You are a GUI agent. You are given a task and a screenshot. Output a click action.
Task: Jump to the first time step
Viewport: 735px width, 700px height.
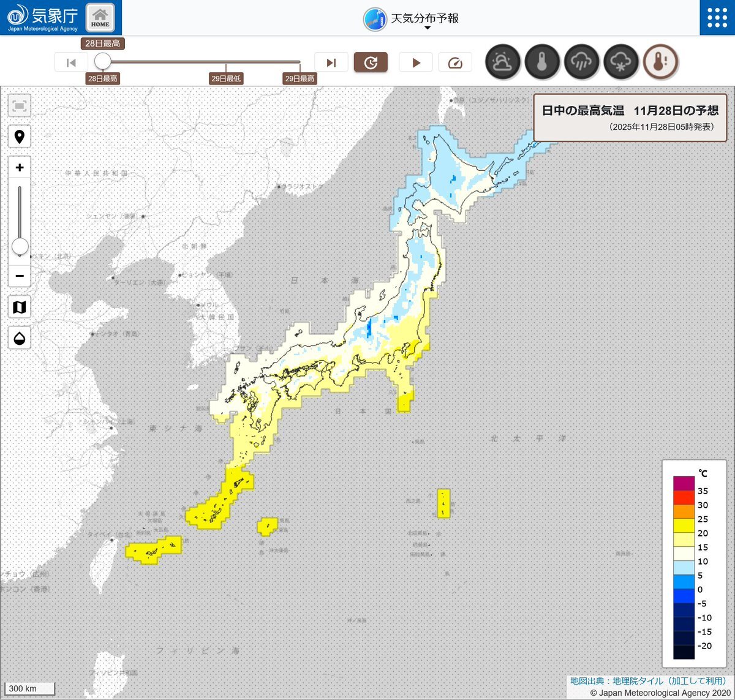click(71, 62)
